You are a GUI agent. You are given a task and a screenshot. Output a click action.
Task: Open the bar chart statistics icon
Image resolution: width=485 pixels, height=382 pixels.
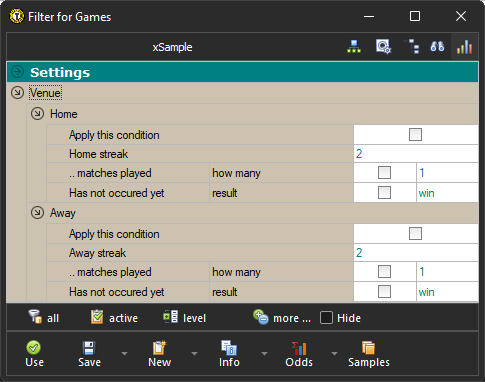tap(464, 47)
